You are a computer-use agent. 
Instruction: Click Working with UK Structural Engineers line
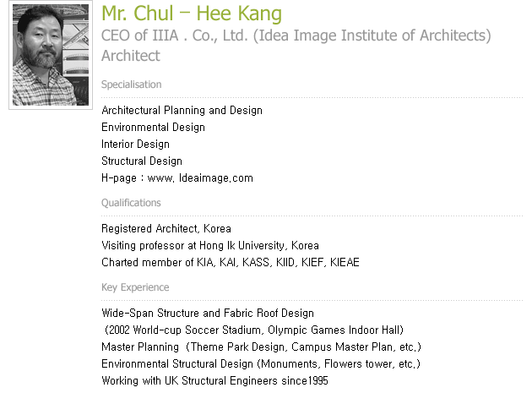(x=214, y=381)
